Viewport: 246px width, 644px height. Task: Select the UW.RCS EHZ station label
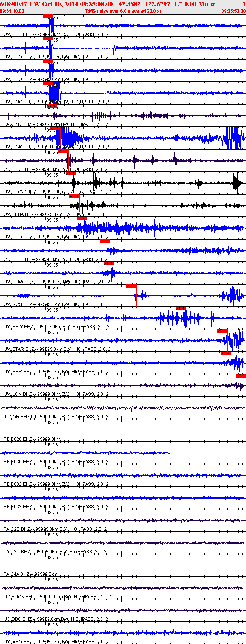pyautogui.click(x=56, y=304)
